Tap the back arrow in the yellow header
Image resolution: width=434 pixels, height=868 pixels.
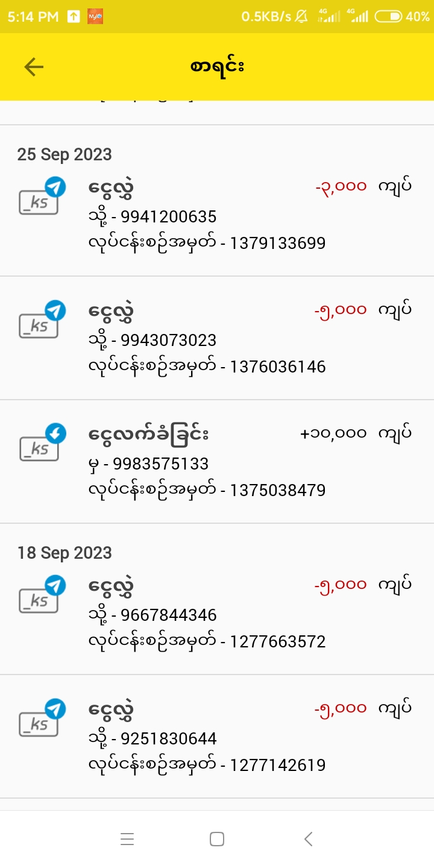(x=34, y=67)
